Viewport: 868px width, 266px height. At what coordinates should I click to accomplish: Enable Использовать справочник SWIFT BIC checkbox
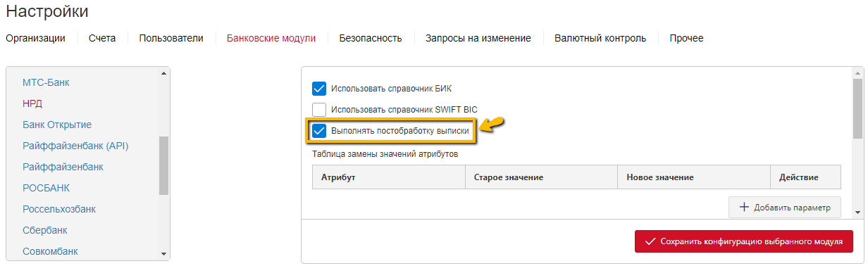[319, 110]
